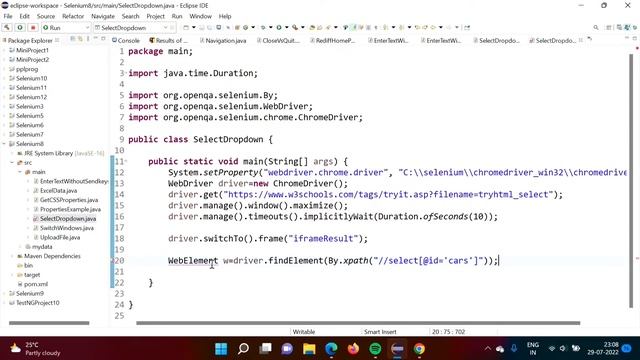Click the Open Perspective toolbar icon
The image size is (640, 360).
click(609, 28)
